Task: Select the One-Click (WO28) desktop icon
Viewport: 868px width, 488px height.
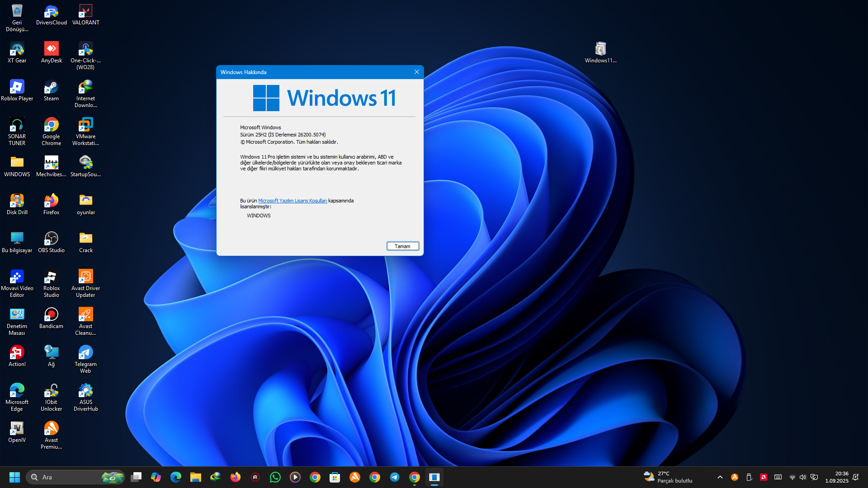Action: [x=86, y=56]
